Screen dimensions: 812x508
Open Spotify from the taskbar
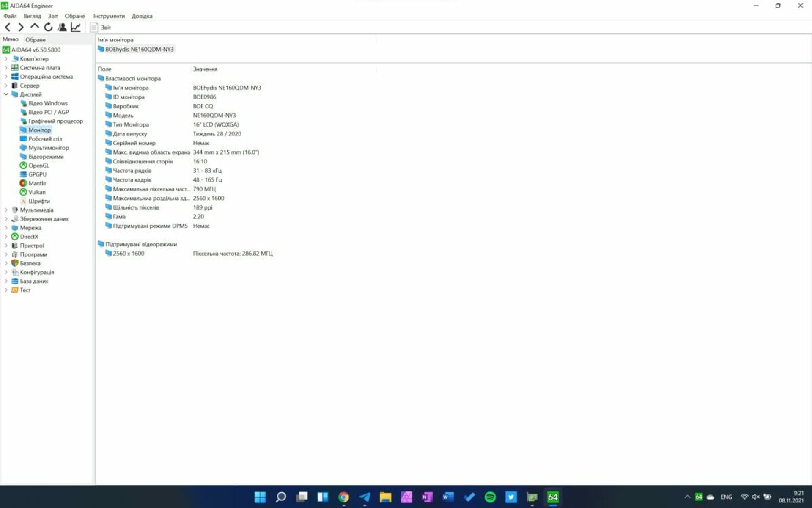490,497
